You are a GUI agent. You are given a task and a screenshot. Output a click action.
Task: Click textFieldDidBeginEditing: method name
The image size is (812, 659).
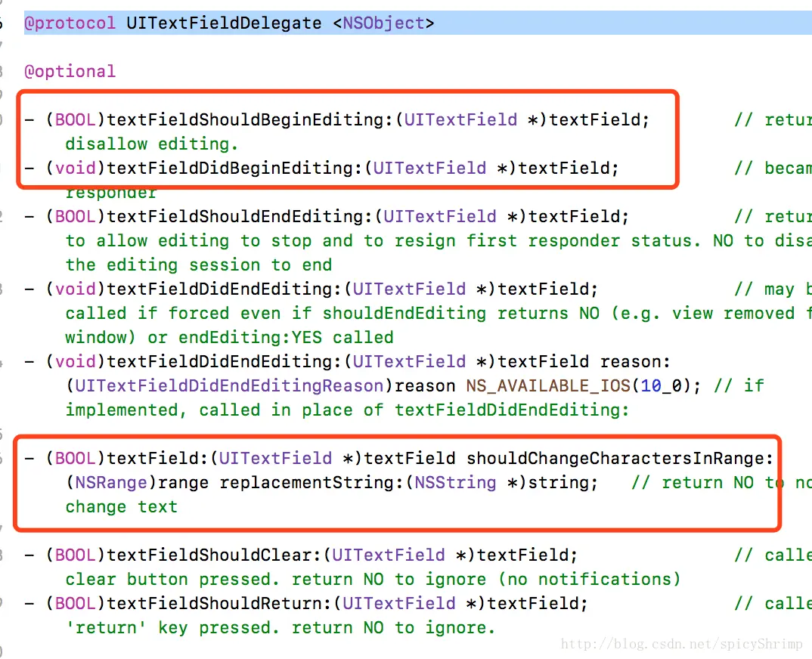234,169
